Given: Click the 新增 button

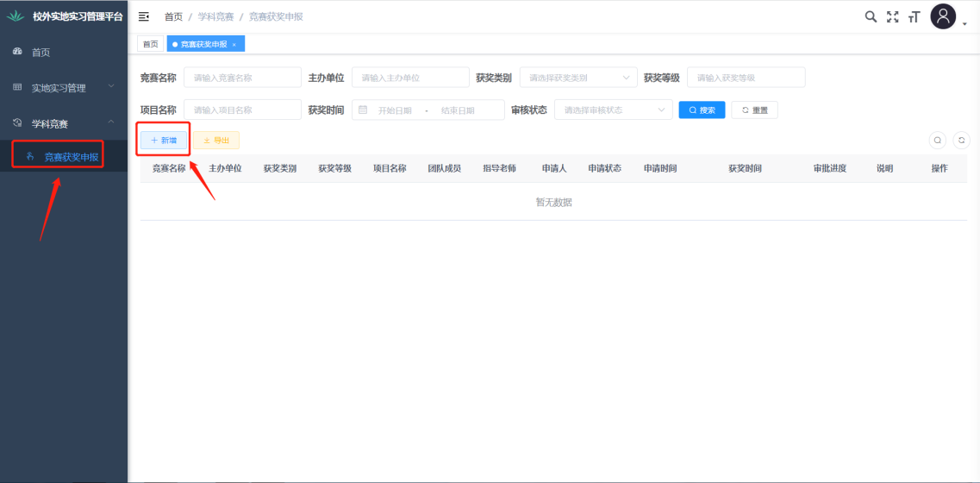Looking at the screenshot, I should tap(164, 140).
